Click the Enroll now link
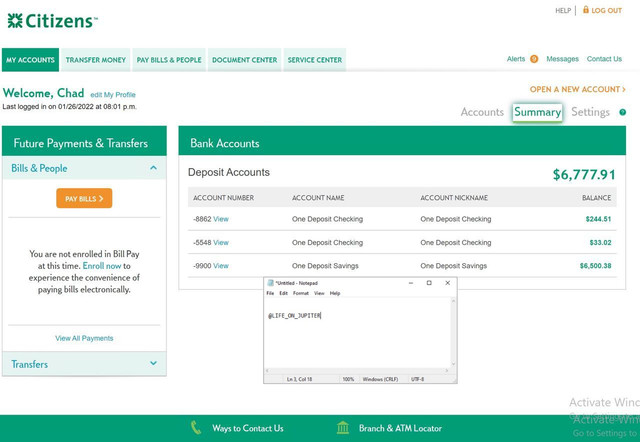The width and height of the screenshot is (640, 442). (x=102, y=266)
